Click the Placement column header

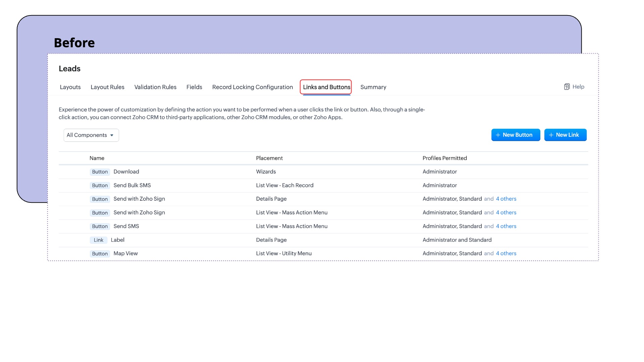point(269,158)
